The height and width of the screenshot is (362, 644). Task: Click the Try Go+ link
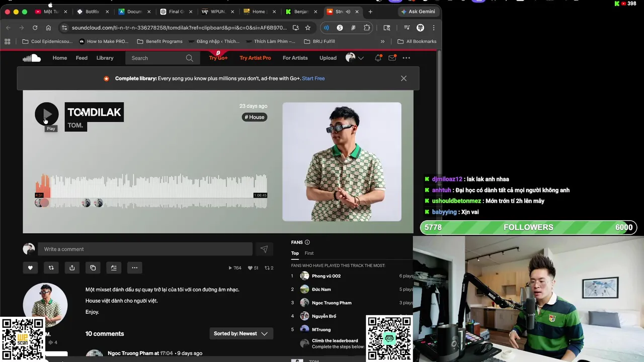[x=218, y=58]
